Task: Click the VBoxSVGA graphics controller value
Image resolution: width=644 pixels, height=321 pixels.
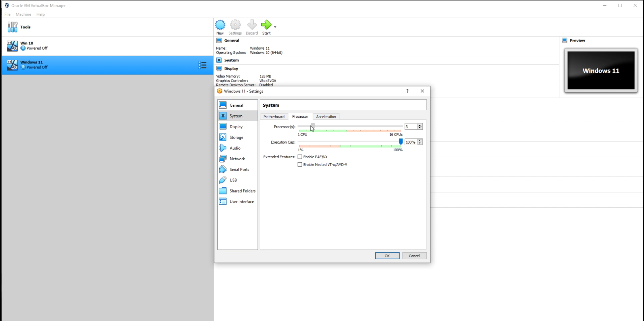Action: [x=268, y=81]
